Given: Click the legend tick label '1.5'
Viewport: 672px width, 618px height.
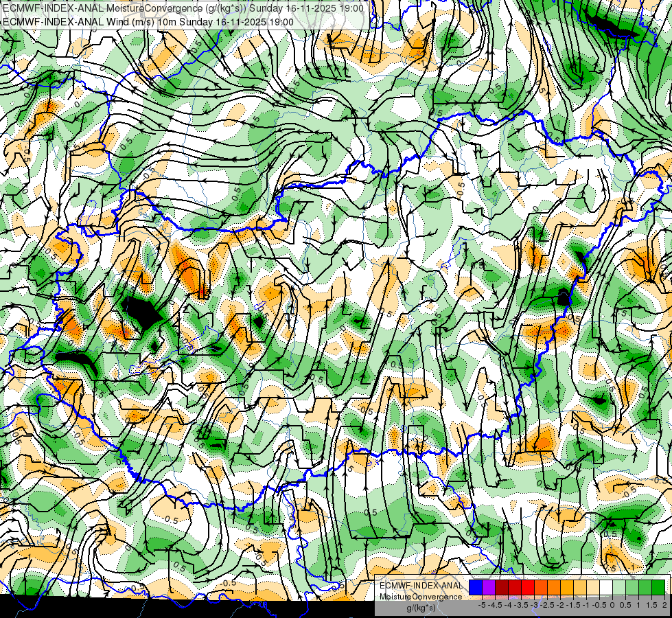Looking at the screenshot, I should click(x=651, y=605).
